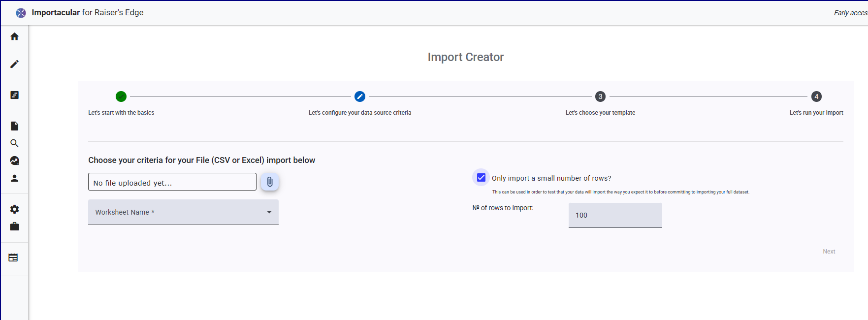Image resolution: width=868 pixels, height=320 pixels.
Task: Select step 4 'Let's run your Import'
Action: 816,96
